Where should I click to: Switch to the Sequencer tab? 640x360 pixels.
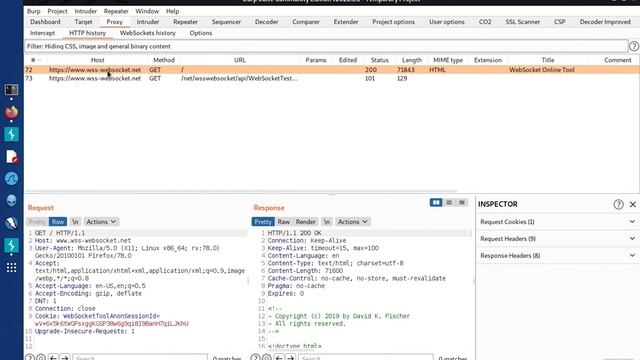[x=226, y=22]
